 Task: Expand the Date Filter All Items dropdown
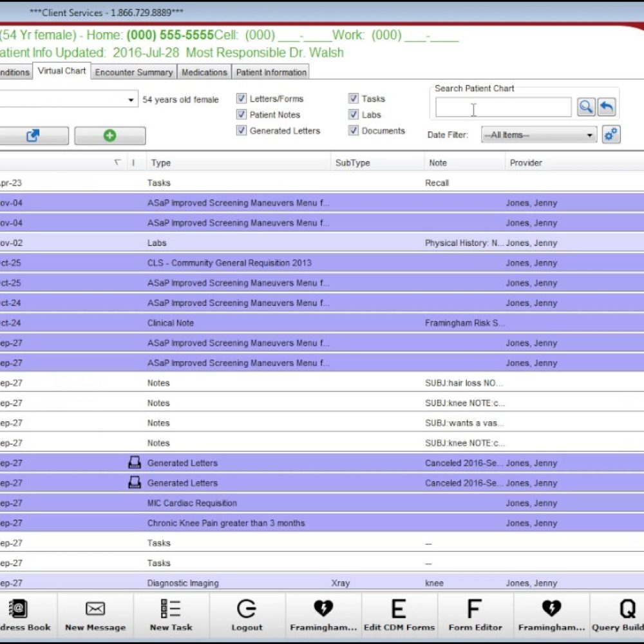[x=540, y=135]
